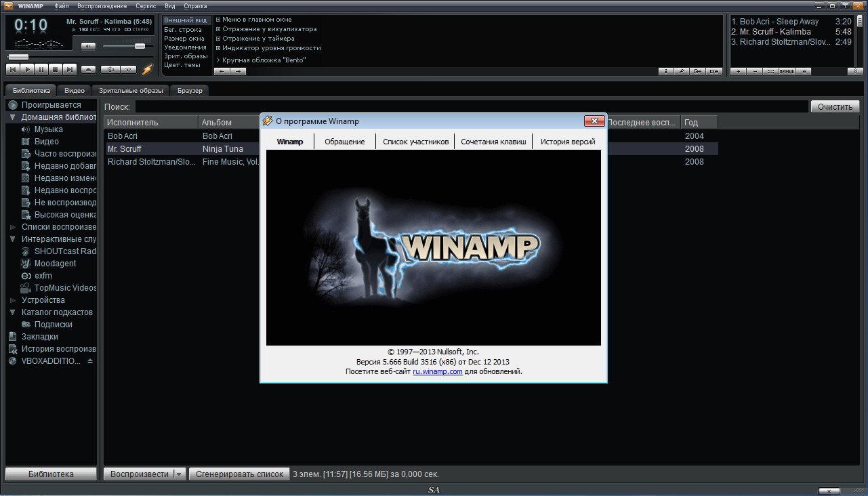Switch to the 'Браузер' tab
This screenshot has width=868, height=496.
[x=190, y=90]
